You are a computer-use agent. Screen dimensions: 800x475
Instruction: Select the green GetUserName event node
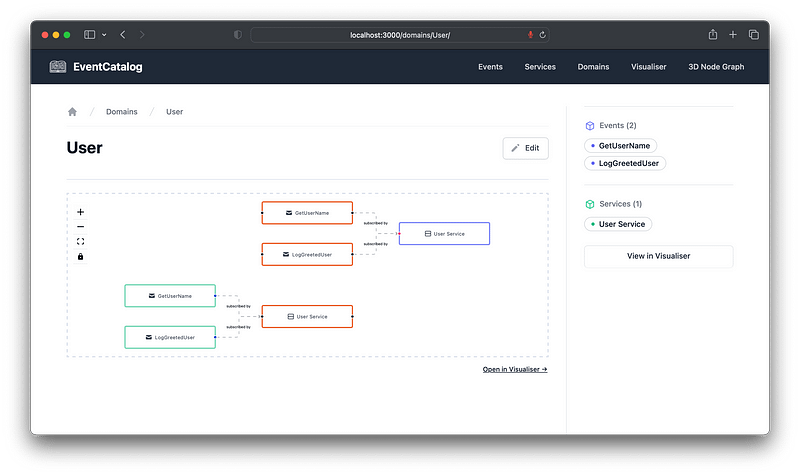(x=170, y=296)
